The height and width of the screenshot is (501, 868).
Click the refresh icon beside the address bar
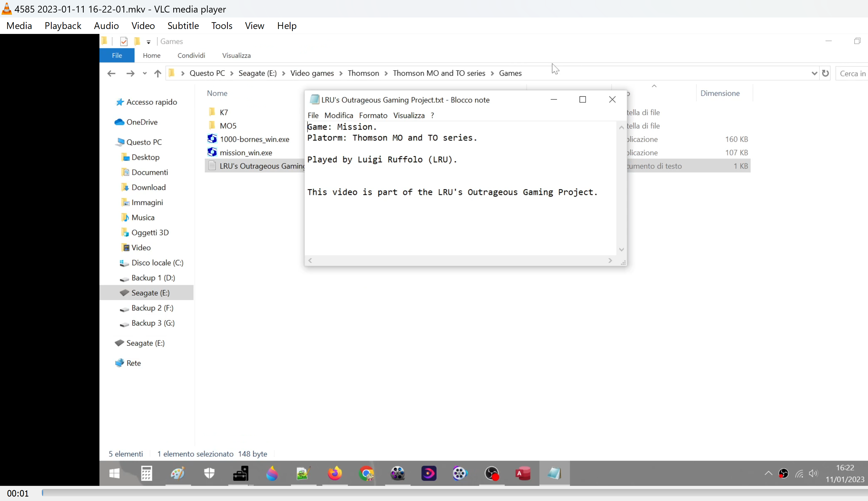[x=825, y=73]
